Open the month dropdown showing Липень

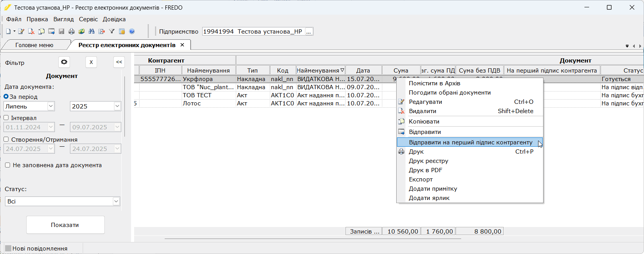coord(51,106)
